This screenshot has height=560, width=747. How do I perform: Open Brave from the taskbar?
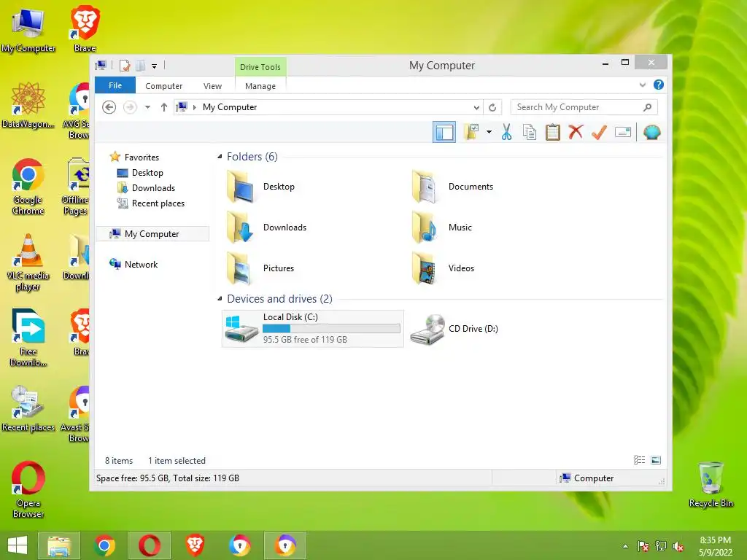[195, 545]
